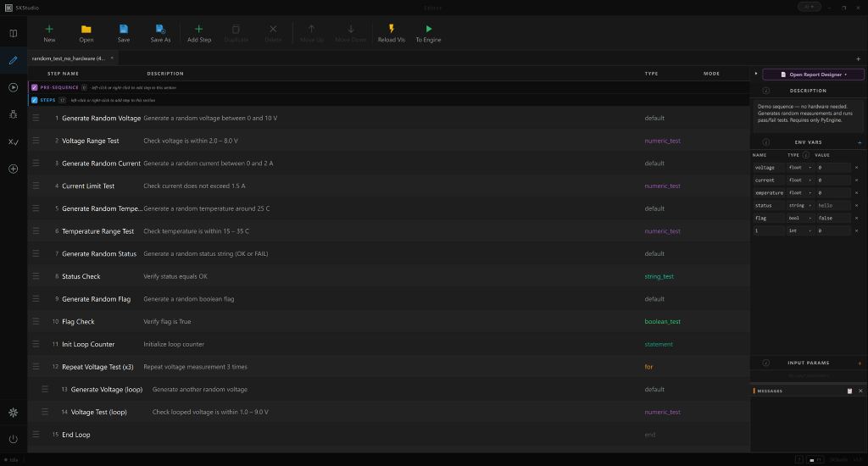
Task: Add a new tab with plus icon
Action: [x=858, y=58]
